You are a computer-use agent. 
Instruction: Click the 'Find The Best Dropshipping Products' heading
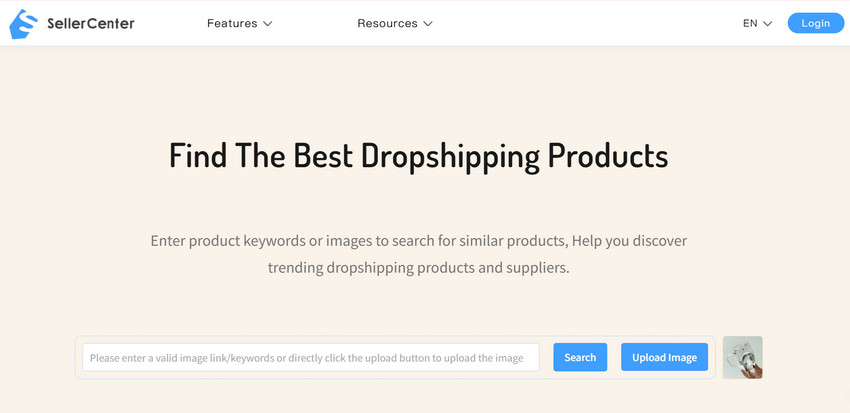(418, 156)
